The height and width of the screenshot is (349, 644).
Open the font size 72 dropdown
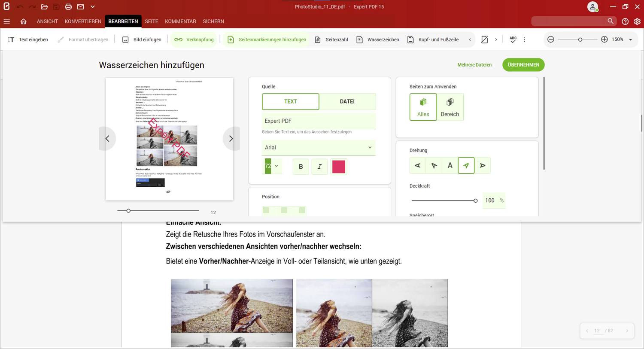[276, 166]
